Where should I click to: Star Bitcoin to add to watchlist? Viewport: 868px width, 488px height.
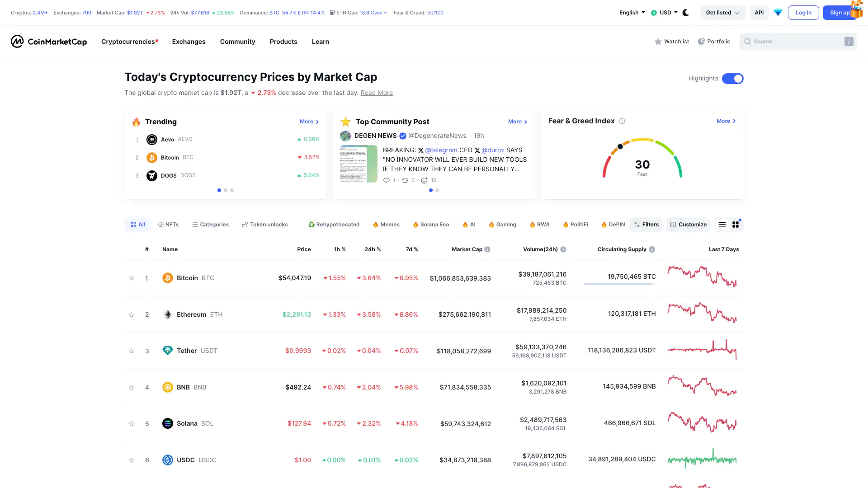coord(131,278)
